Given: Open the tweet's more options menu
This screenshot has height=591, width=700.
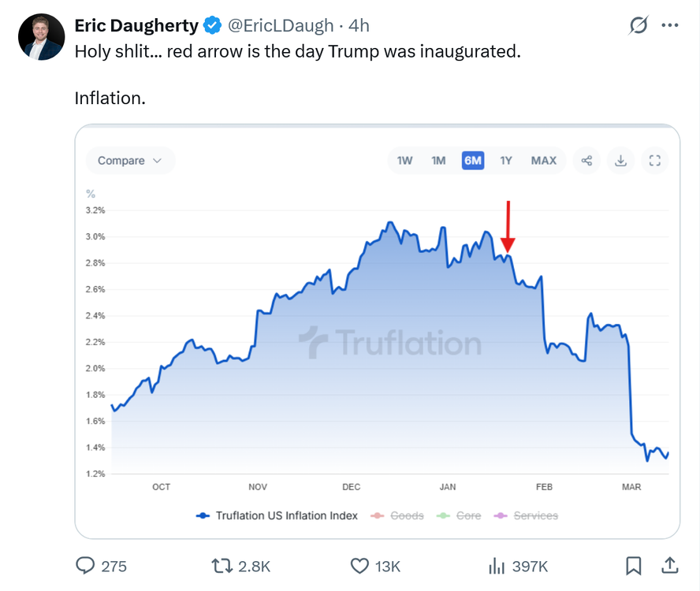Looking at the screenshot, I should (x=669, y=26).
